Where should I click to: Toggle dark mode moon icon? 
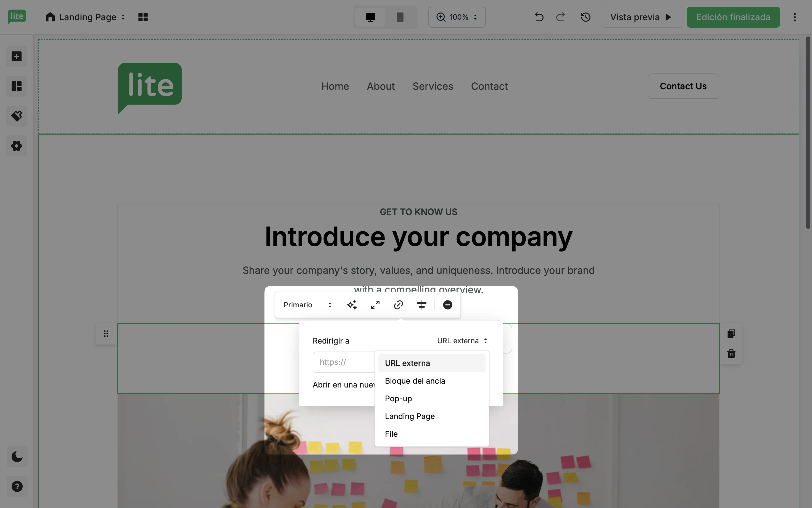tap(17, 457)
